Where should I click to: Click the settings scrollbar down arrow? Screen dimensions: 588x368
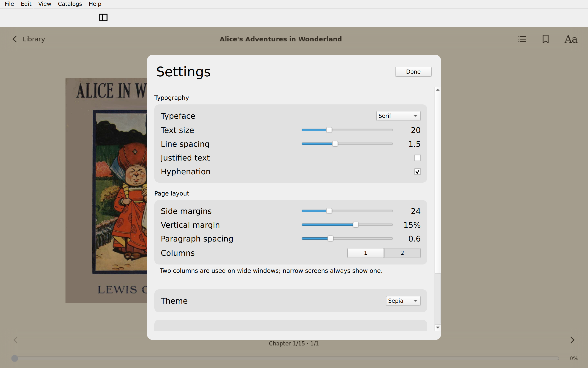click(x=438, y=327)
